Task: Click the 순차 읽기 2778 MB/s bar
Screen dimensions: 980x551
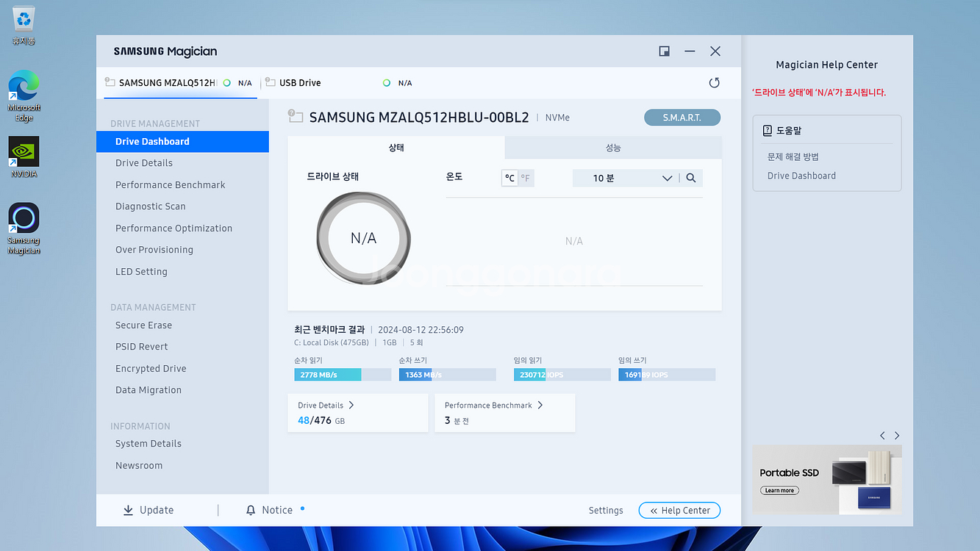Action: pos(343,375)
